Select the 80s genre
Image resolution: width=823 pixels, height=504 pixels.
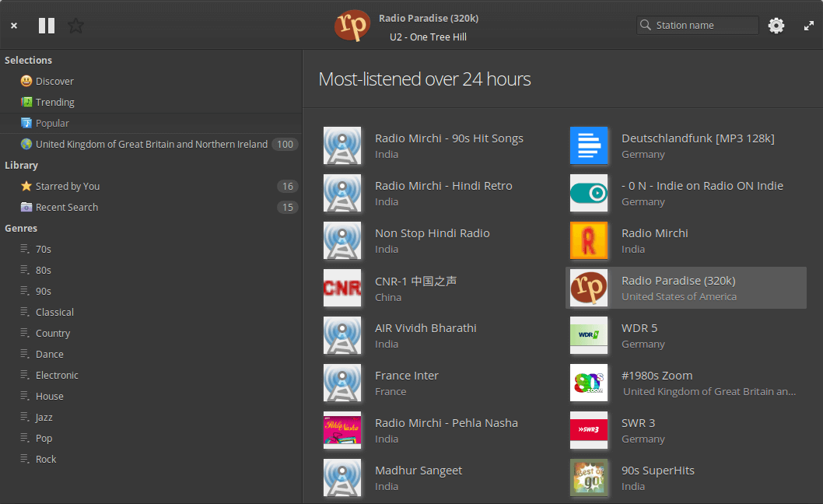point(151,270)
